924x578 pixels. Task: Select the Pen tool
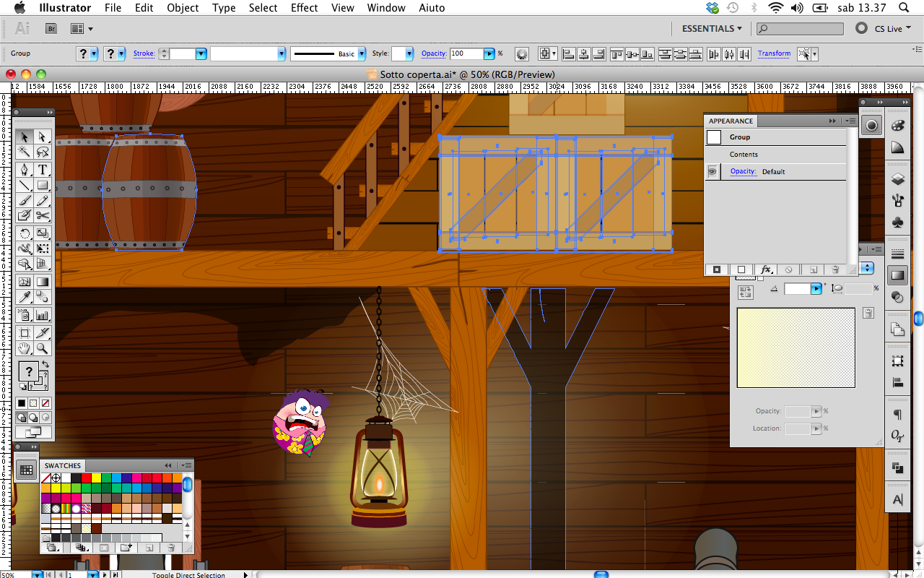point(25,170)
